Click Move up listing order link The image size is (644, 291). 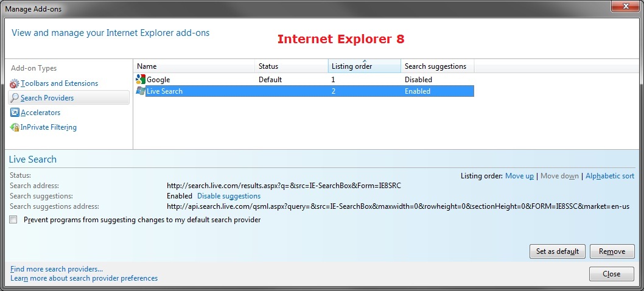point(520,176)
